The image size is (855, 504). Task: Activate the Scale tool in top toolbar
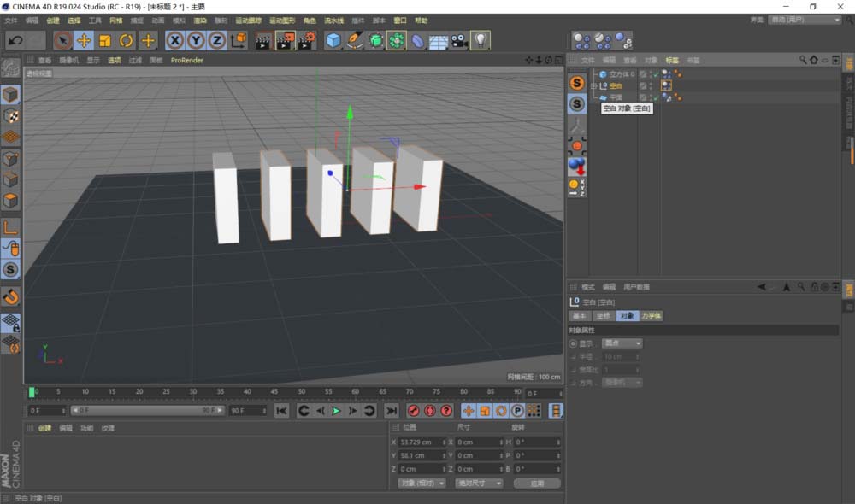pos(105,40)
